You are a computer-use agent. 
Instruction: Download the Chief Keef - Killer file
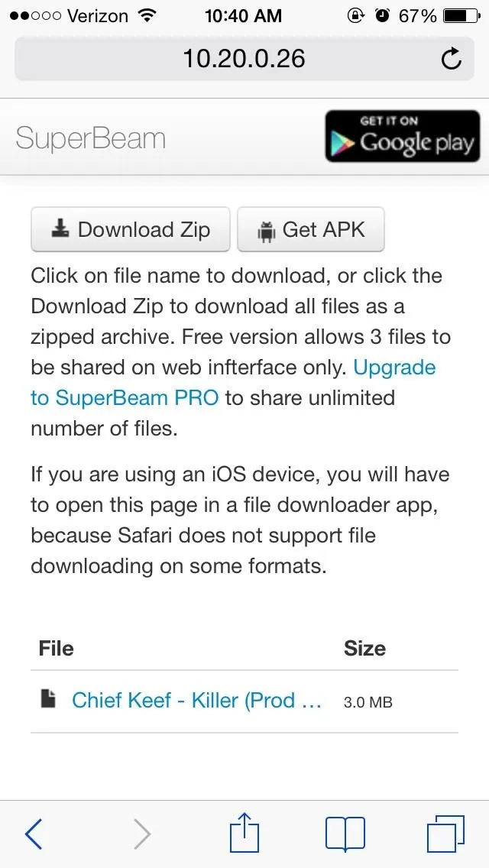click(x=196, y=701)
